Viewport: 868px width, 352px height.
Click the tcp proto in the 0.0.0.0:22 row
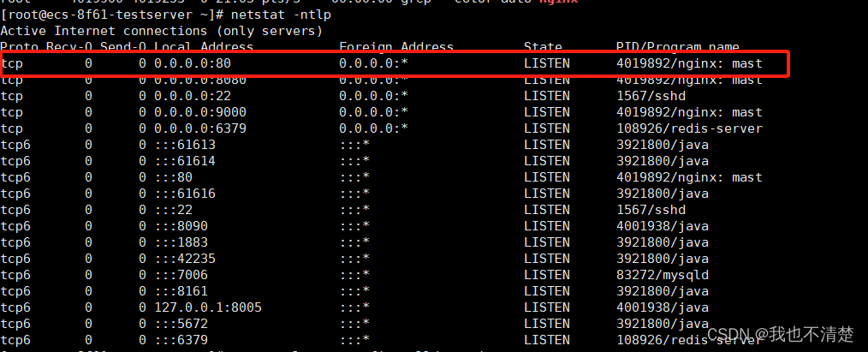(12, 96)
